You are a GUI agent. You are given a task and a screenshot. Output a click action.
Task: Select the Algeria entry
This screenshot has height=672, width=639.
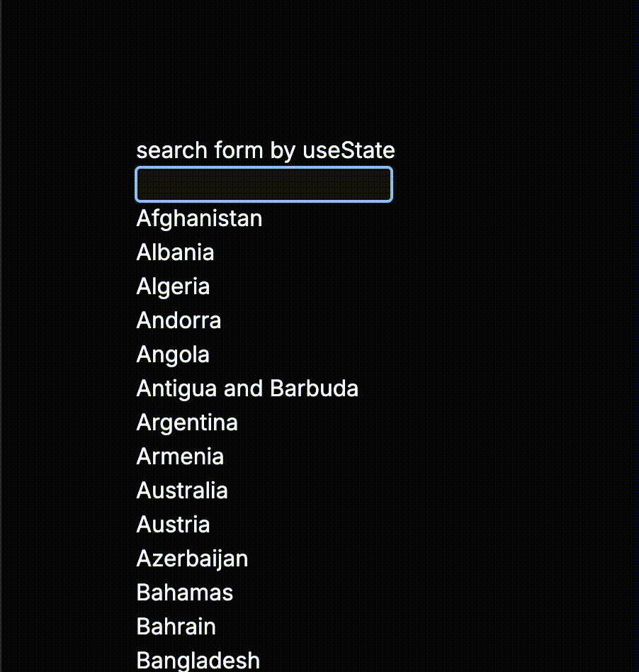coord(173,286)
